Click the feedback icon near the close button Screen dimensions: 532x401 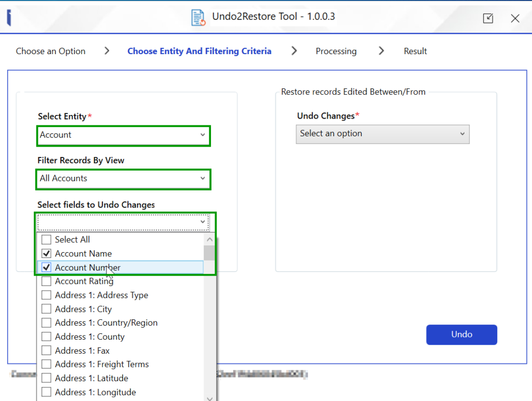coord(488,18)
